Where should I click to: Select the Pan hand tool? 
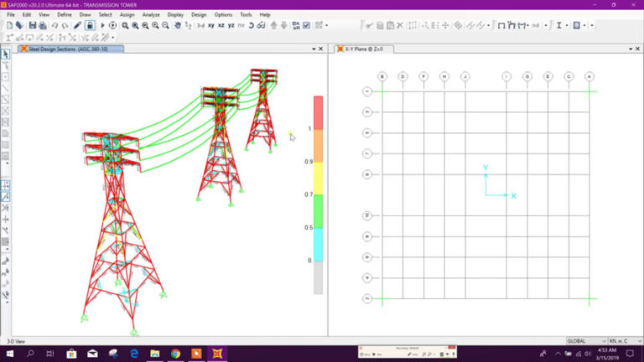178,25
